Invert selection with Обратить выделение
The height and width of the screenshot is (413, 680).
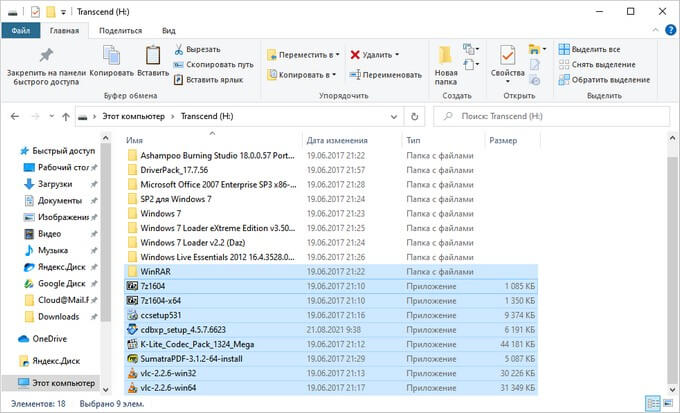(605, 80)
